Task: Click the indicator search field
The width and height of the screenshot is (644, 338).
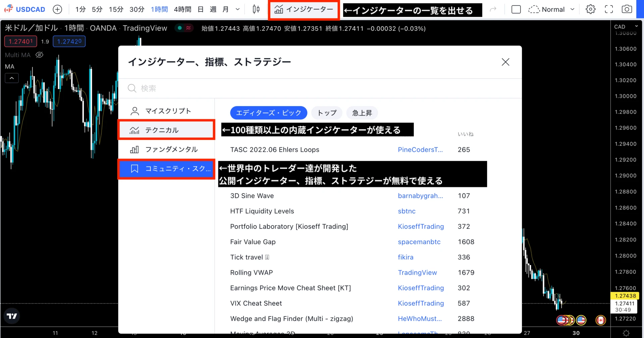Action: (319, 88)
